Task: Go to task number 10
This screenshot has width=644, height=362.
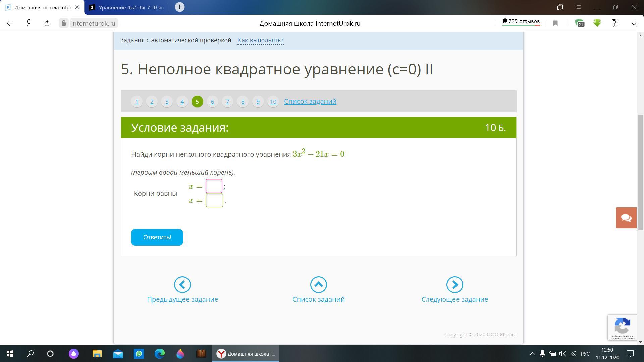Action: 273,102
